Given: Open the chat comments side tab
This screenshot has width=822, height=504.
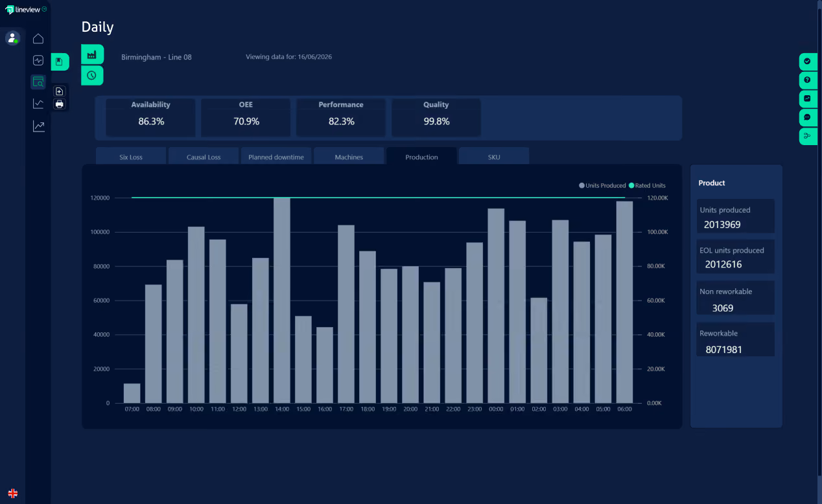Looking at the screenshot, I should (x=808, y=118).
